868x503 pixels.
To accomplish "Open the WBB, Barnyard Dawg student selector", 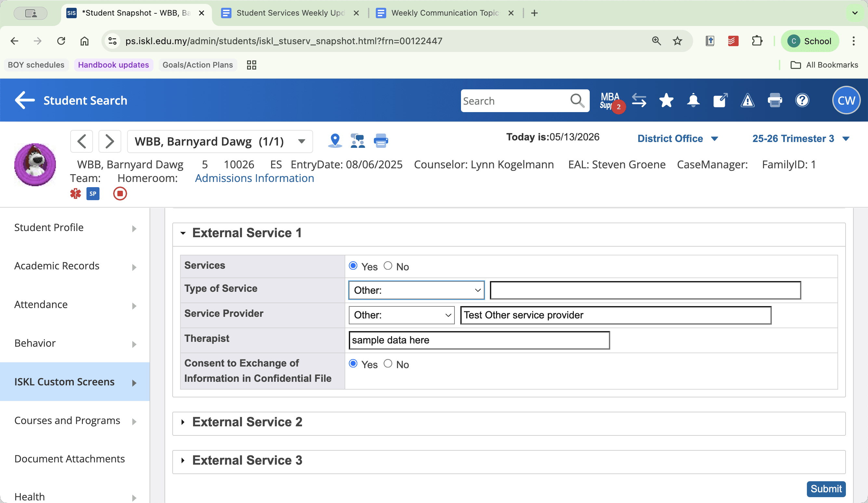I will click(220, 141).
